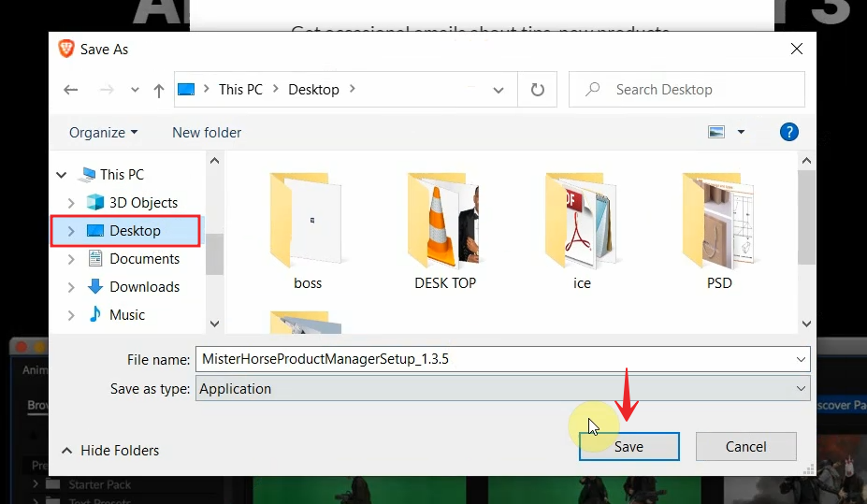Select 'Desktop' in the address breadcrumb

coord(313,90)
